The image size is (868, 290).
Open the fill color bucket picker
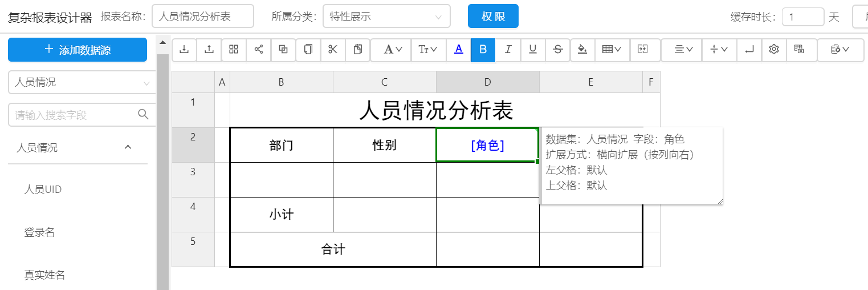[582, 50]
